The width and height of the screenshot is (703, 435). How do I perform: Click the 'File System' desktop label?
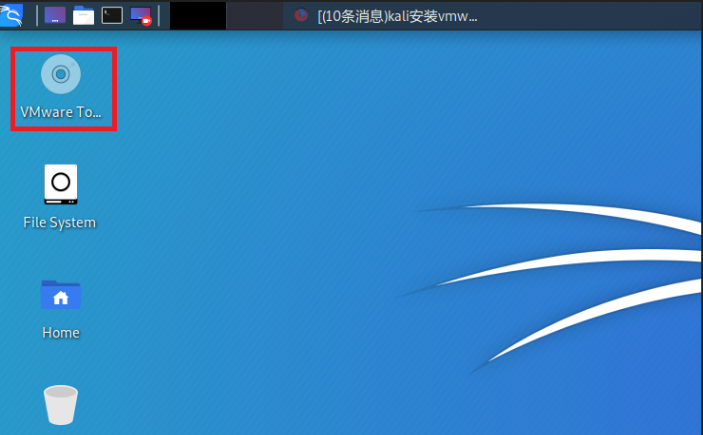(60, 222)
